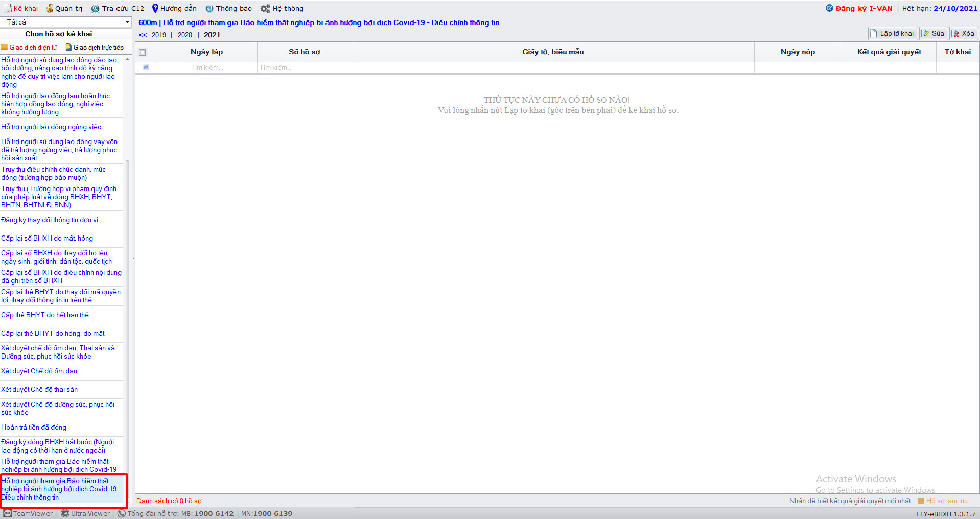Open the Hướng dẫn location pin icon
The image size is (980, 519).
pyautogui.click(x=155, y=9)
